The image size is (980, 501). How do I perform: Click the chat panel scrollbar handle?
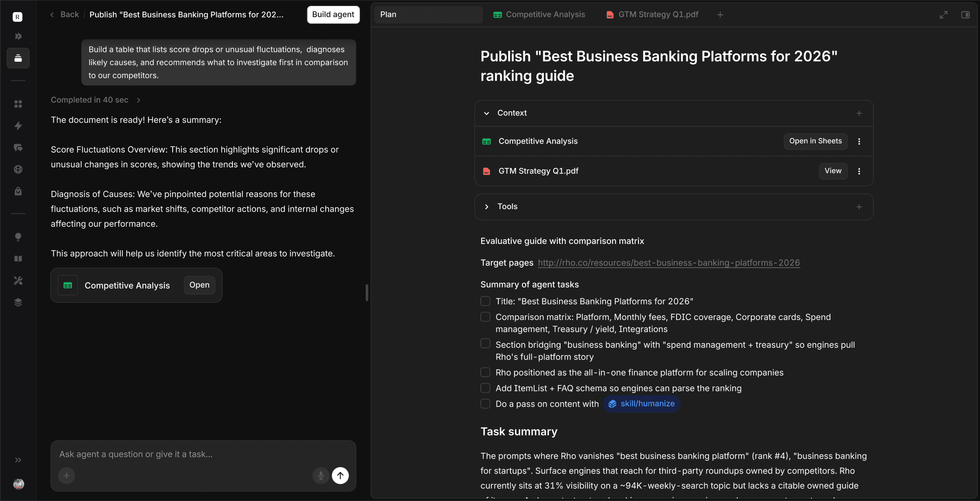(367, 293)
